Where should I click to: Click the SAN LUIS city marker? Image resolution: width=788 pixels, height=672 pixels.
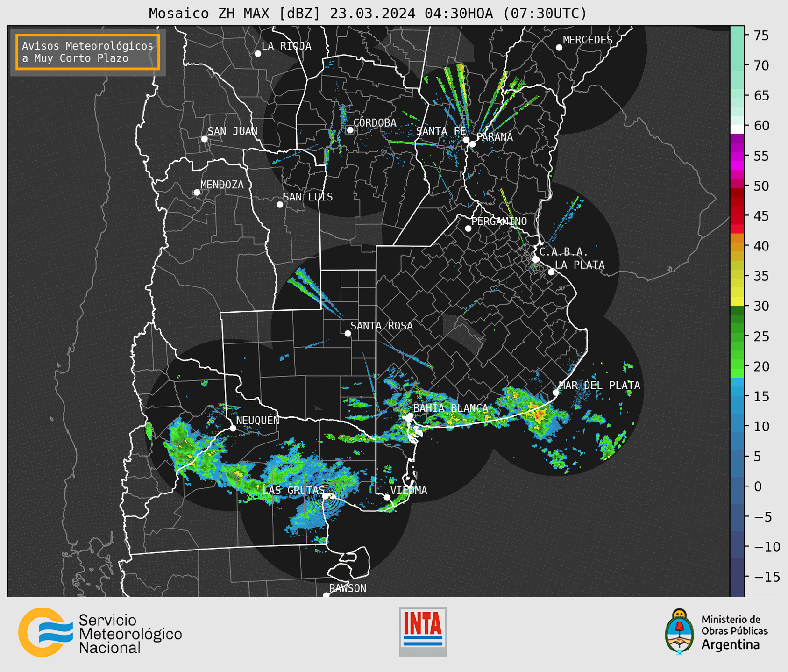[280, 205]
